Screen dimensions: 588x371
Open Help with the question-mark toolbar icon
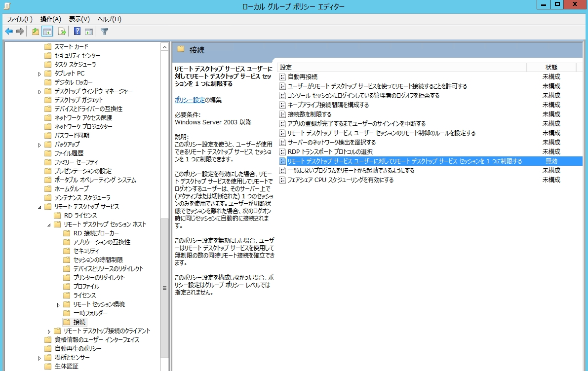point(77,32)
